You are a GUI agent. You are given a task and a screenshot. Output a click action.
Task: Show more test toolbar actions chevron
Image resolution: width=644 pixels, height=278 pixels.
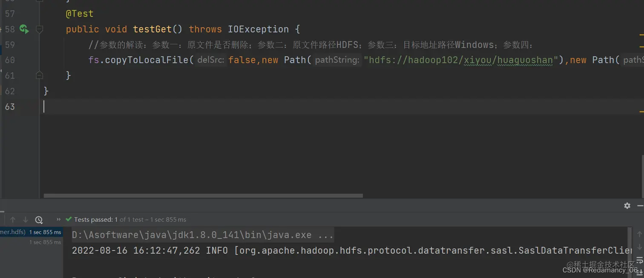(x=58, y=220)
